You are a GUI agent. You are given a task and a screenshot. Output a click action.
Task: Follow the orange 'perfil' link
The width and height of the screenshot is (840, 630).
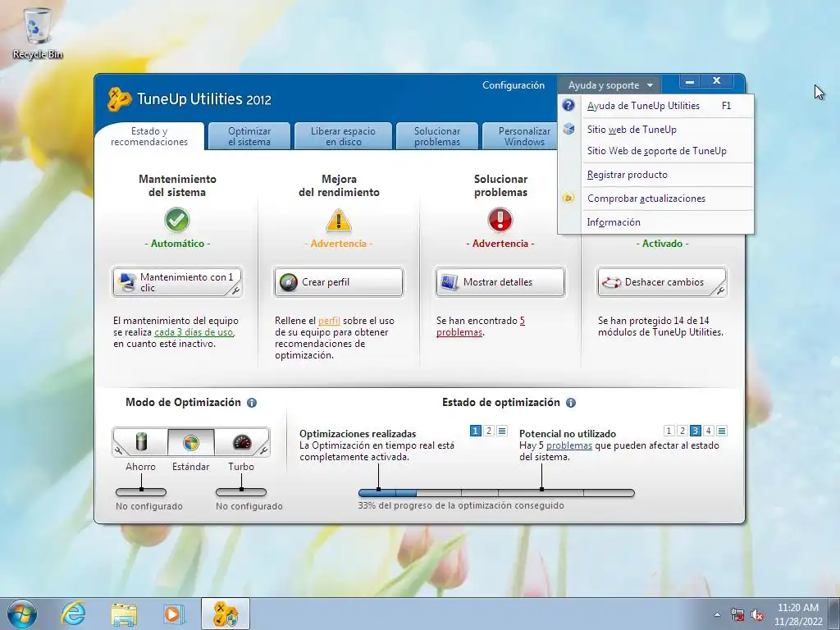click(329, 321)
